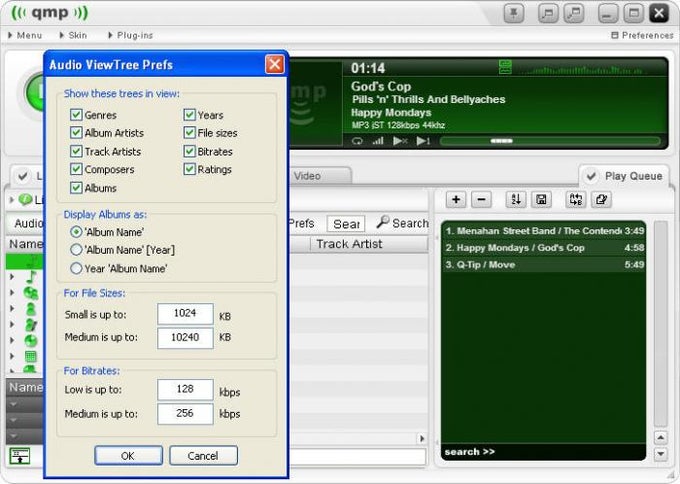This screenshot has width=680, height=484.
Task: Click the play queue scroll down arrow
Action: click(x=660, y=454)
